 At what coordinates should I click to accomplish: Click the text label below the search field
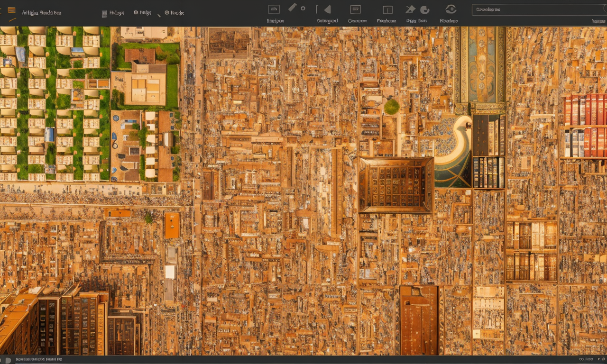point(598,21)
